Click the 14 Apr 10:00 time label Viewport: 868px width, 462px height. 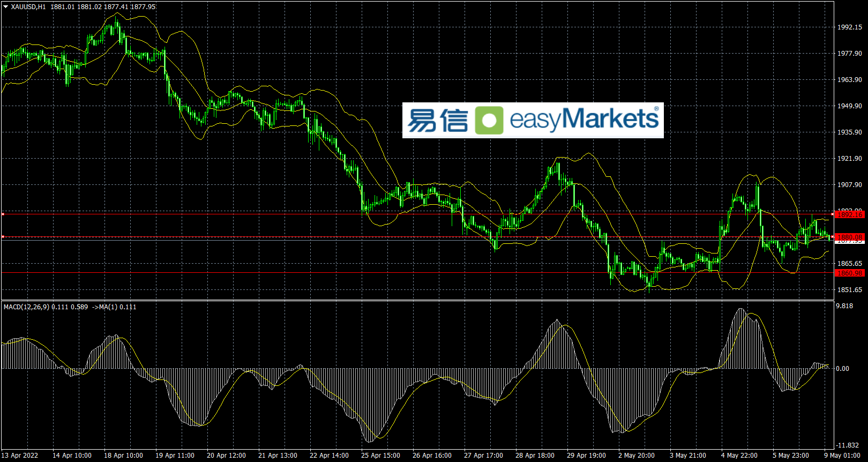(x=72, y=456)
